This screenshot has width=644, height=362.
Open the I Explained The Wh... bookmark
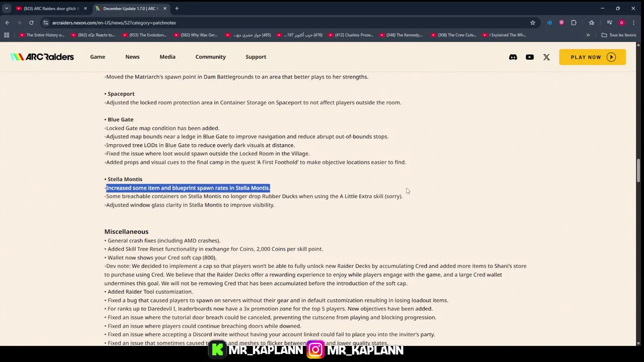click(x=504, y=35)
